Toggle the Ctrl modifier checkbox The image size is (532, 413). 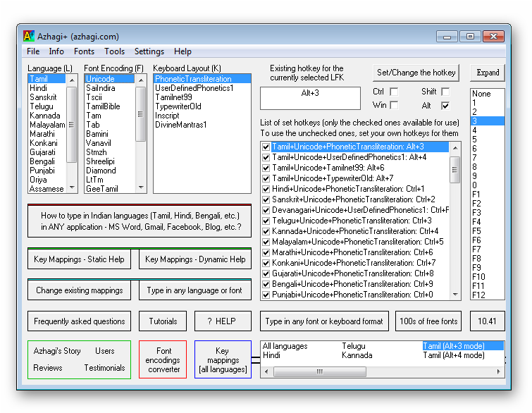394,92
